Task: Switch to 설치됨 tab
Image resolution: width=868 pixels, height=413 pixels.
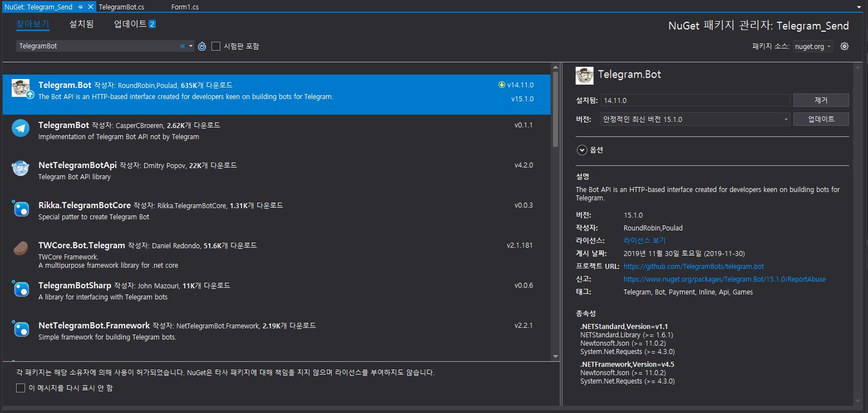Action: coord(81,24)
